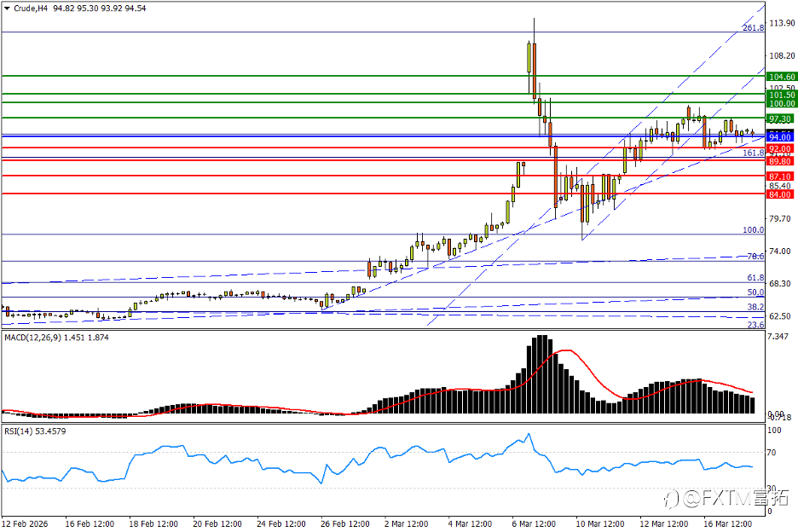The width and height of the screenshot is (798, 532).
Task: Select the 261.8 Fibonacci level label
Action: pos(753,28)
